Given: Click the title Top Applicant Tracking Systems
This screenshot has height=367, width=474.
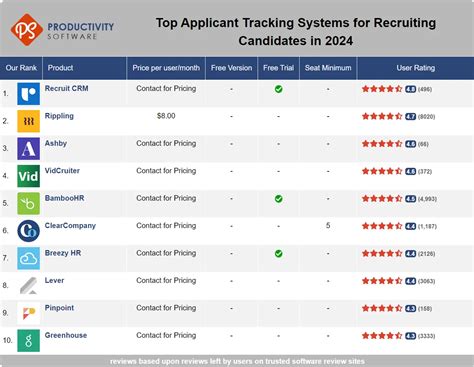Looking at the screenshot, I should [x=296, y=32].
